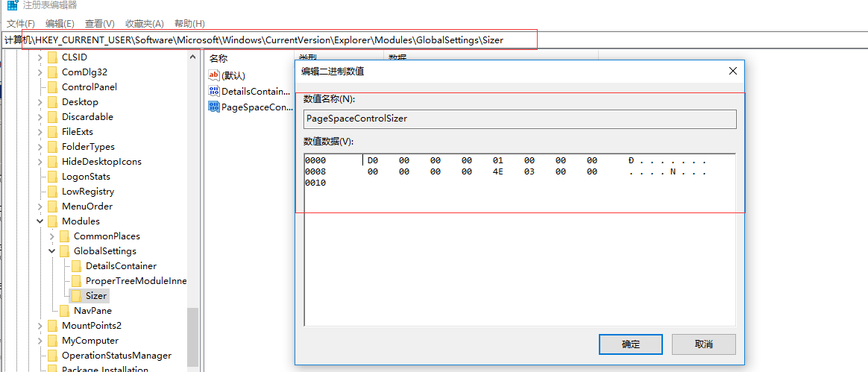Expand the MyComputer tree node
Viewport: 868px width, 372px height.
click(40, 341)
